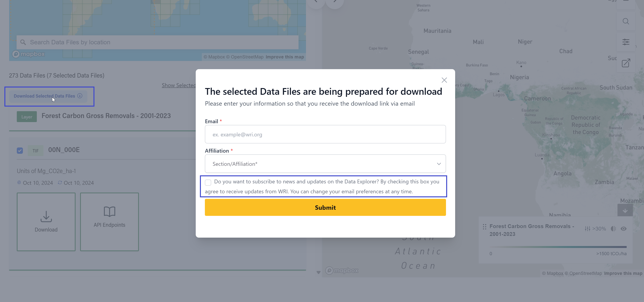Click the carbon removals legend gradient bar
644x302 pixels.
(x=558, y=247)
